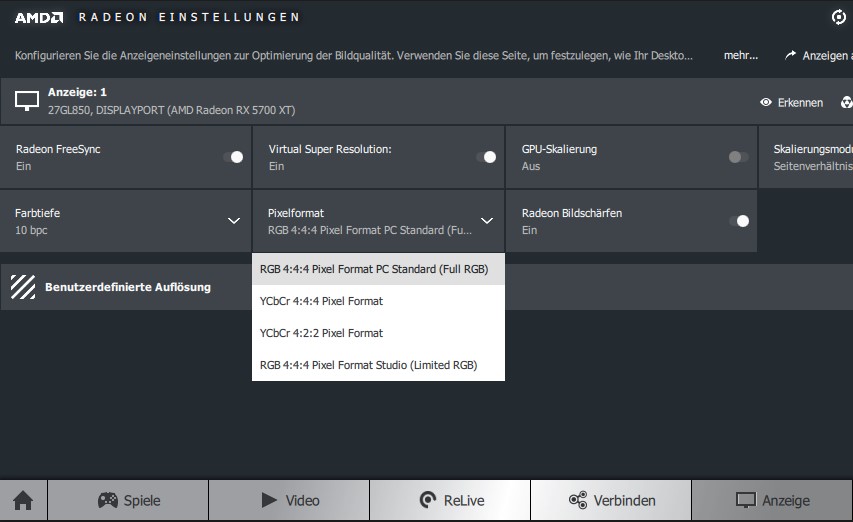Screen dimensions: 853x522
Task: Click the ReLive circular icon
Action: [428, 500]
